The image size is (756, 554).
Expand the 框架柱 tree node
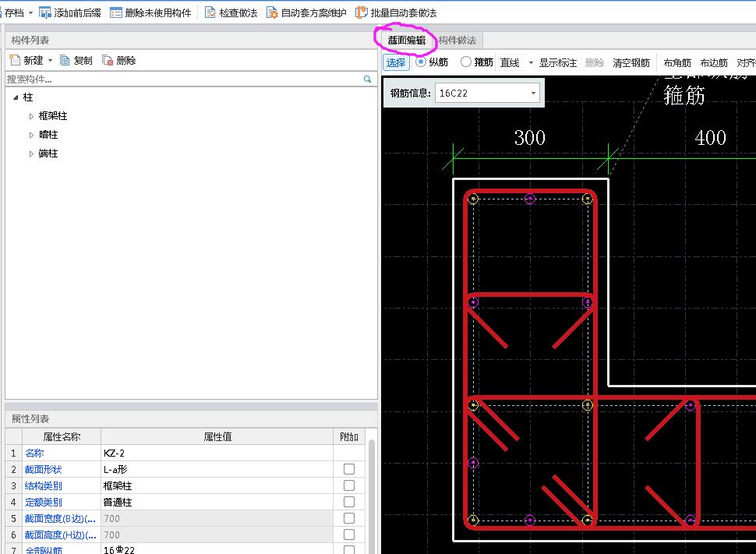click(31, 116)
